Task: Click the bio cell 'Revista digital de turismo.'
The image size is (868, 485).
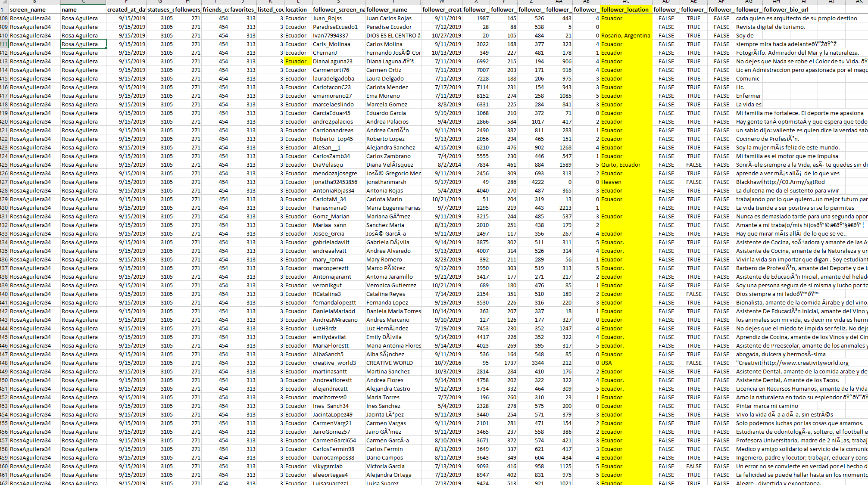Action: [771, 27]
